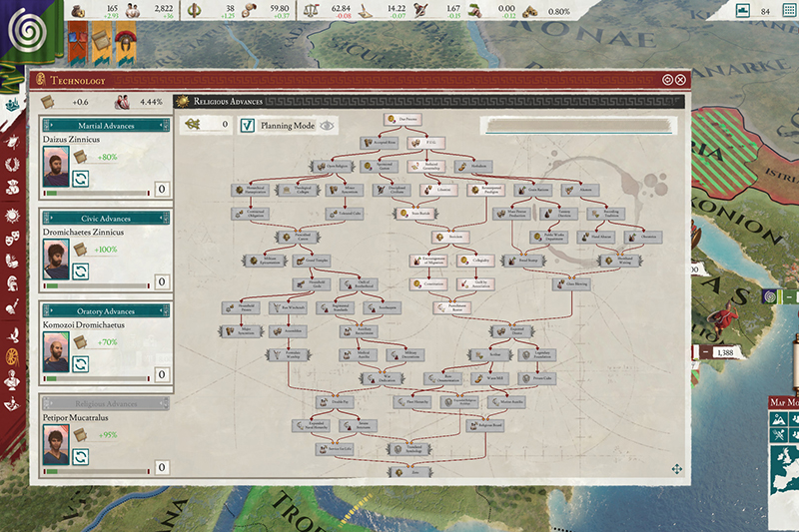Screen dimensions: 799x532
Task: Switch to the Civic Advances tab
Action: [x=106, y=218]
